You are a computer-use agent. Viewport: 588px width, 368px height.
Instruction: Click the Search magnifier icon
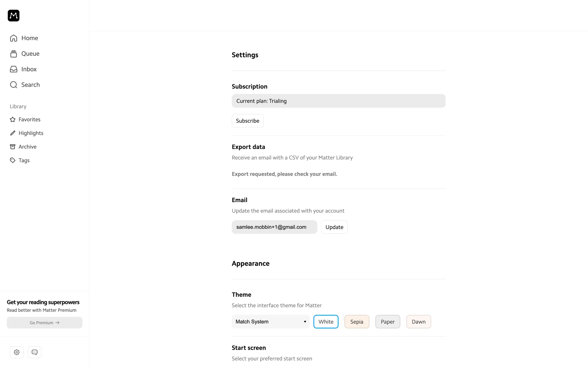(x=13, y=85)
